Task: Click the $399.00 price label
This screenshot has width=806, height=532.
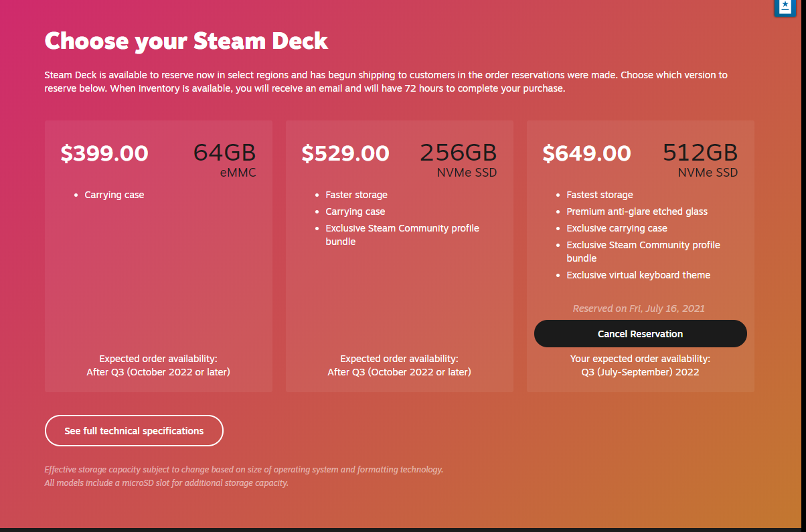Action: (104, 154)
